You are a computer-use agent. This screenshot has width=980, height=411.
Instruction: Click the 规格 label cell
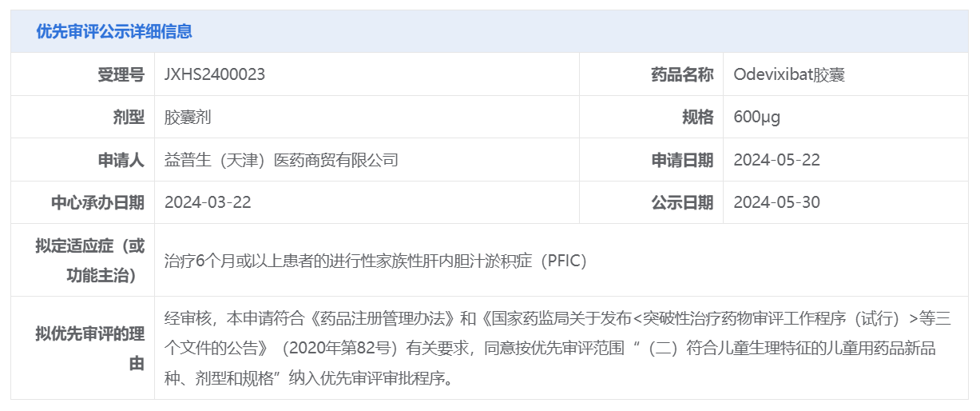tap(651, 117)
